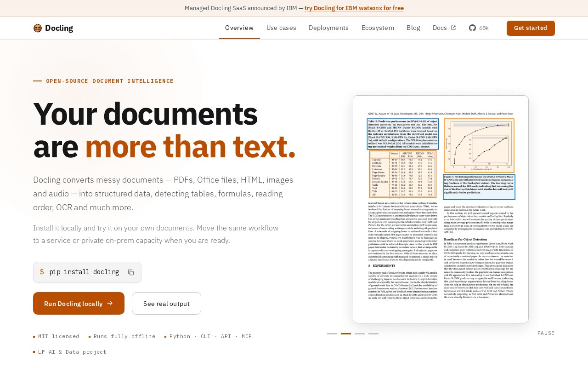Click the arrow icon in Run Docling locally
The width and height of the screenshot is (588, 368).
pos(110,303)
